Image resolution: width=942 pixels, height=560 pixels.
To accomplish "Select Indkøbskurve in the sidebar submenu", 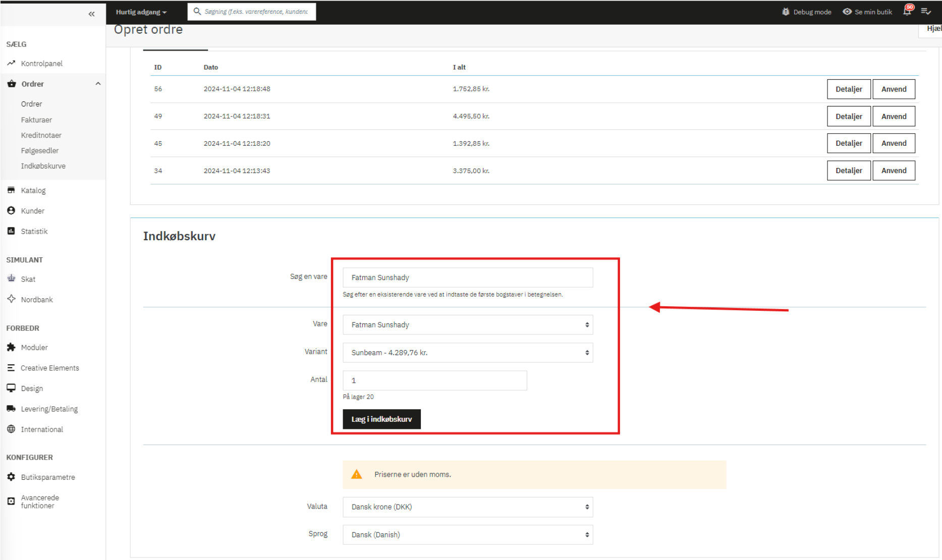I will tap(43, 166).
